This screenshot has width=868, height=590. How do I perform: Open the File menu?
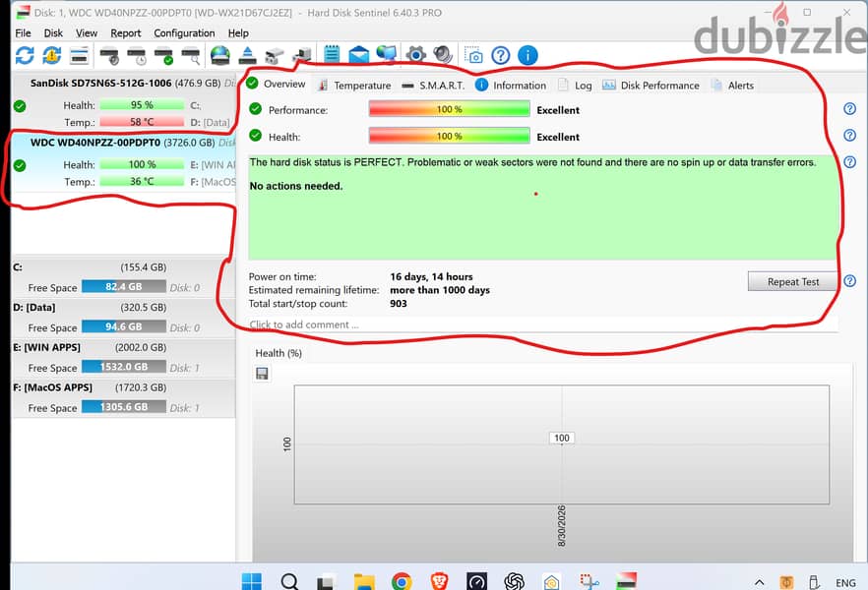coord(23,33)
